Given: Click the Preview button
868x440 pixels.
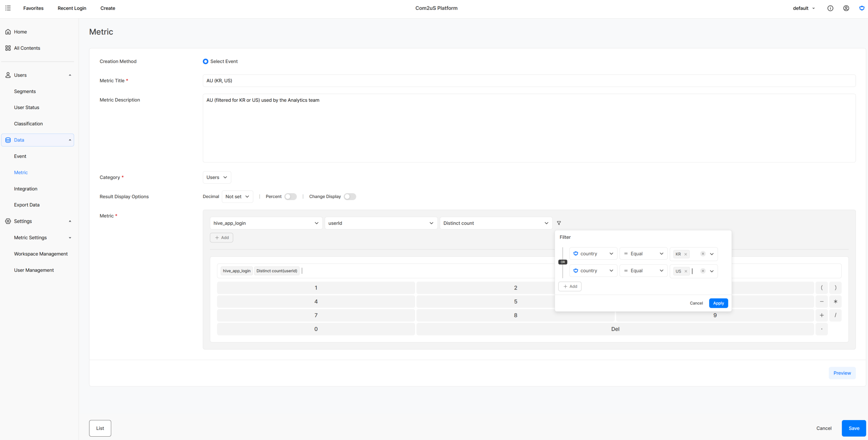Looking at the screenshot, I should coord(842,373).
